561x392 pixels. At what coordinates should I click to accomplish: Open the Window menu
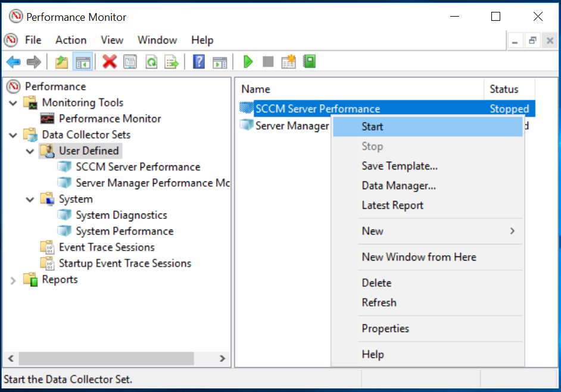tap(157, 40)
